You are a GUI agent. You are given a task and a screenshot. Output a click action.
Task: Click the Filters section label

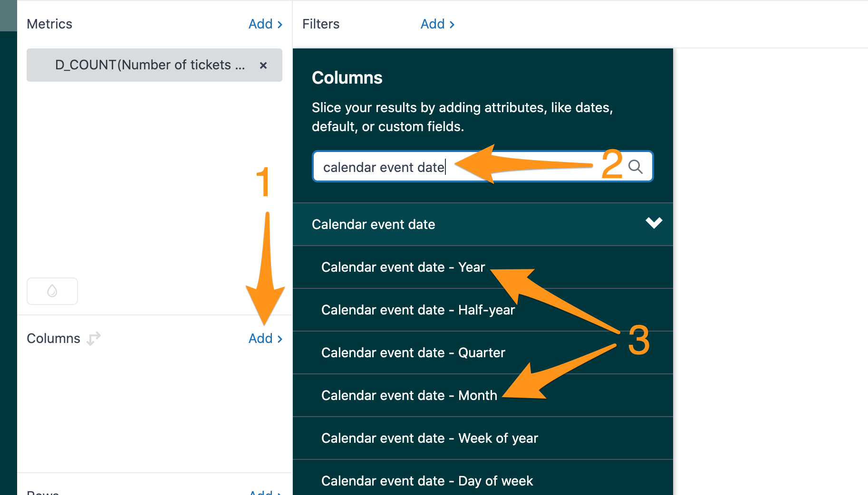pos(321,24)
